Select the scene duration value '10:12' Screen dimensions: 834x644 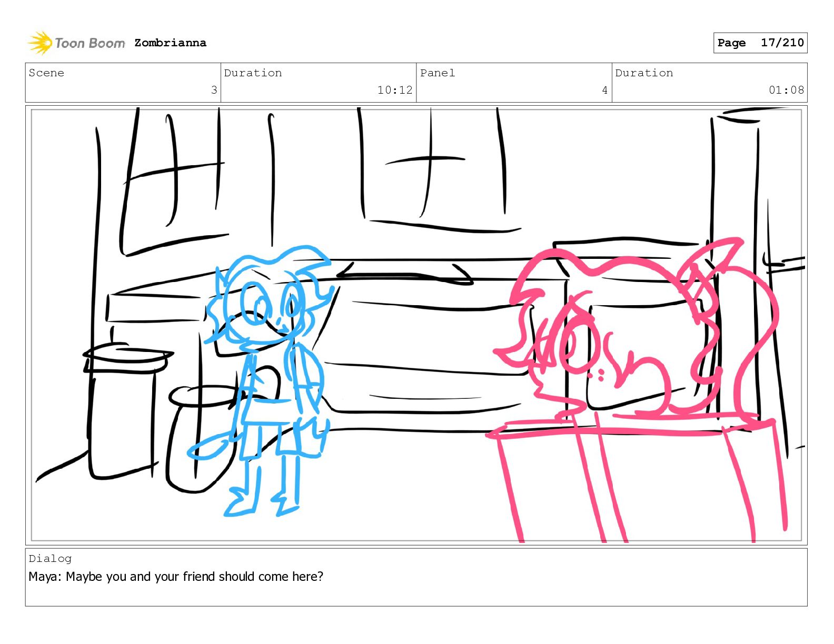pos(395,90)
